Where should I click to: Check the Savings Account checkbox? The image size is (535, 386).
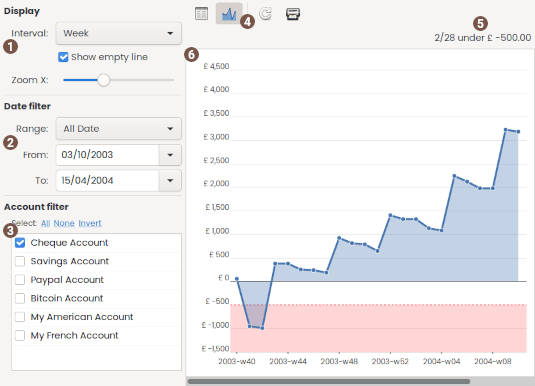click(x=20, y=261)
